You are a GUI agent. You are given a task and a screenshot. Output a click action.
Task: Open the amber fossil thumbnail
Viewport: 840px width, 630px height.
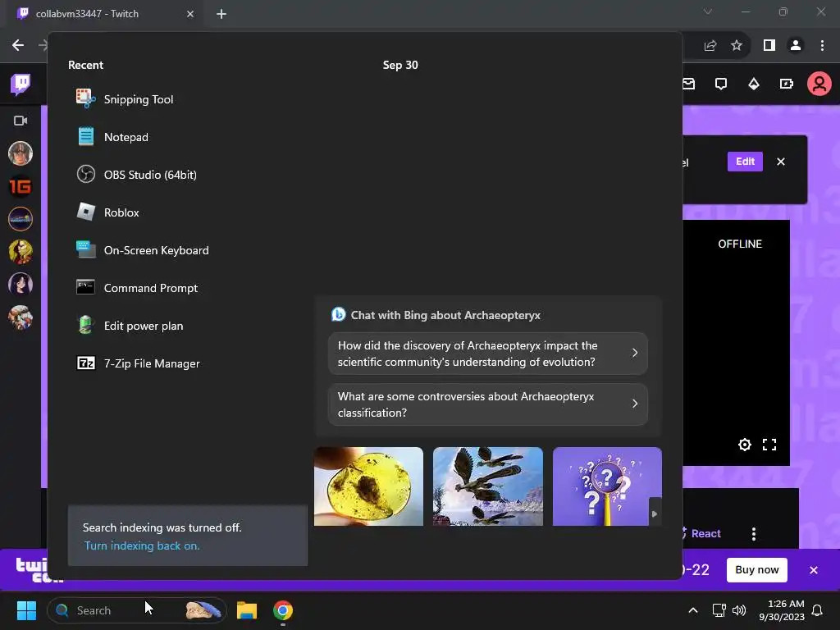(x=368, y=486)
